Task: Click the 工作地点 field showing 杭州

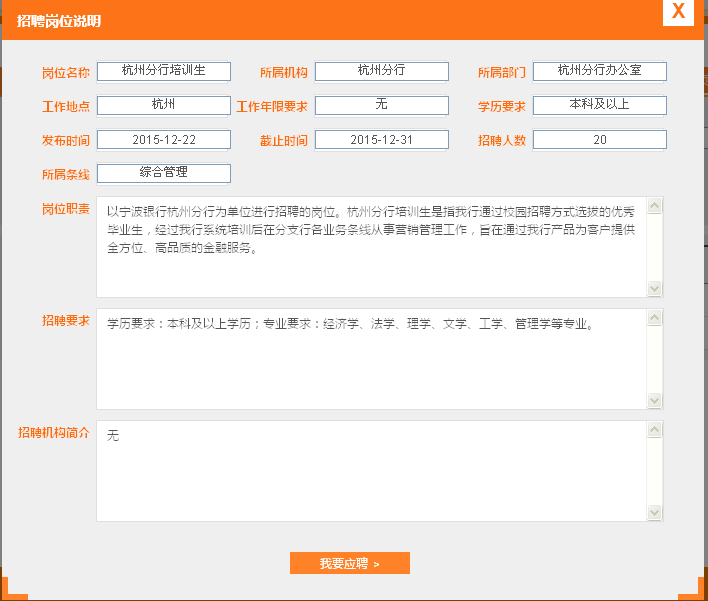Action: click(x=164, y=105)
